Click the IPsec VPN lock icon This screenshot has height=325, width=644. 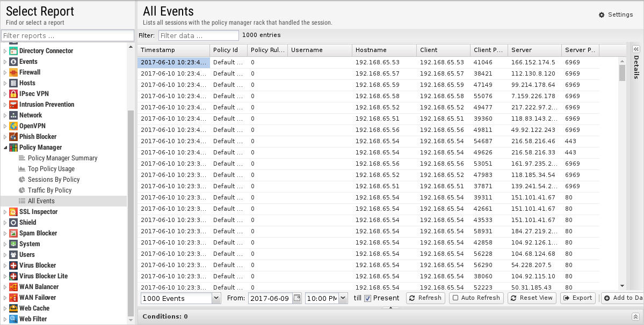(13, 93)
